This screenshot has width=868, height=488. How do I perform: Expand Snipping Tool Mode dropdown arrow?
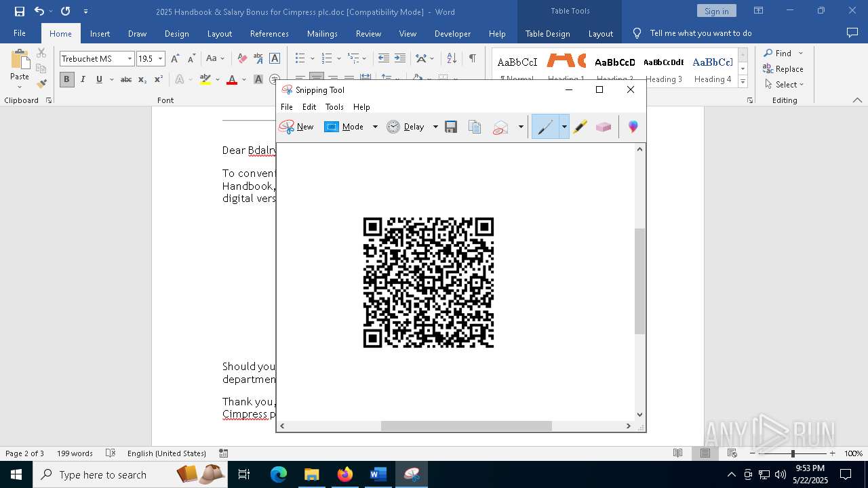(x=375, y=127)
